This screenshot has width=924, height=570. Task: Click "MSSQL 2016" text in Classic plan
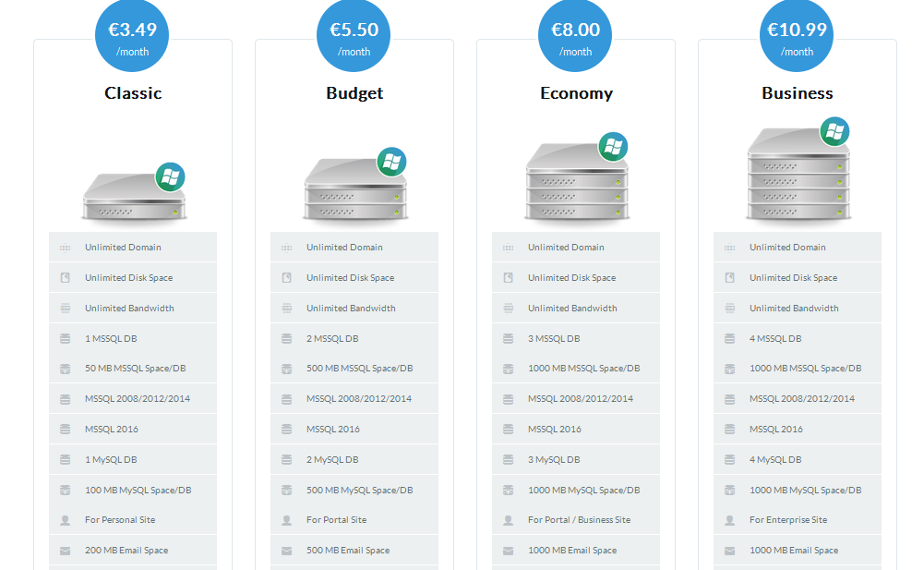click(x=112, y=430)
